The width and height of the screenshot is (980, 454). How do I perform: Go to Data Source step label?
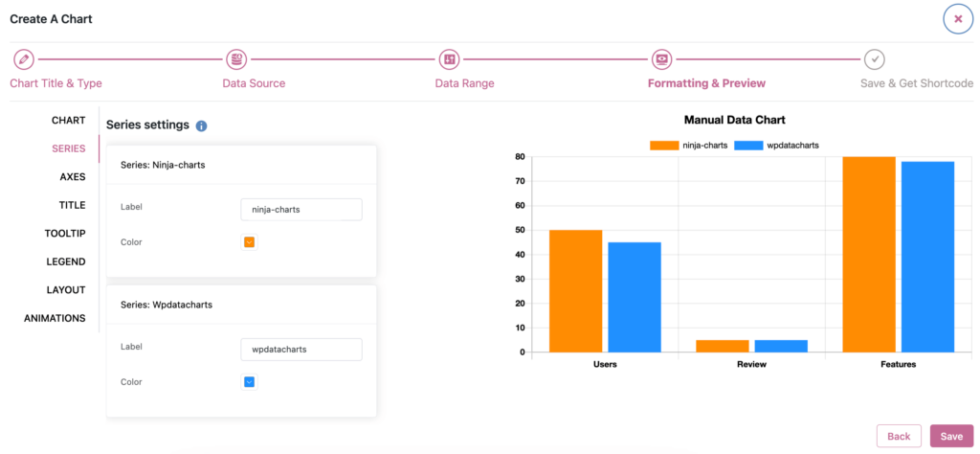pos(254,83)
